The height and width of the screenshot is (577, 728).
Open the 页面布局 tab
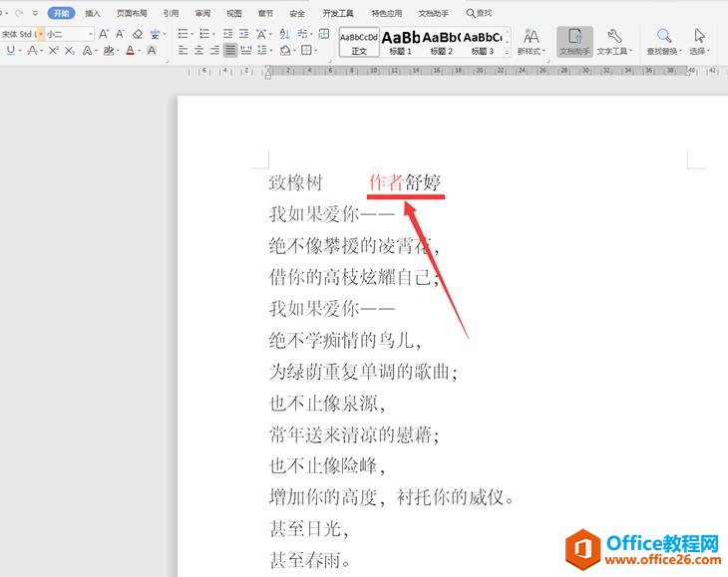(132, 13)
